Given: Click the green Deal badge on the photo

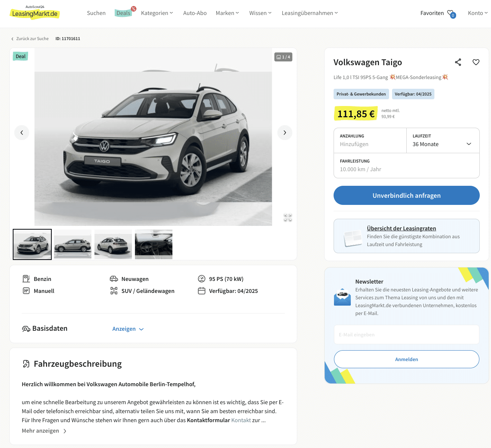Looking at the screenshot, I should pos(21,57).
